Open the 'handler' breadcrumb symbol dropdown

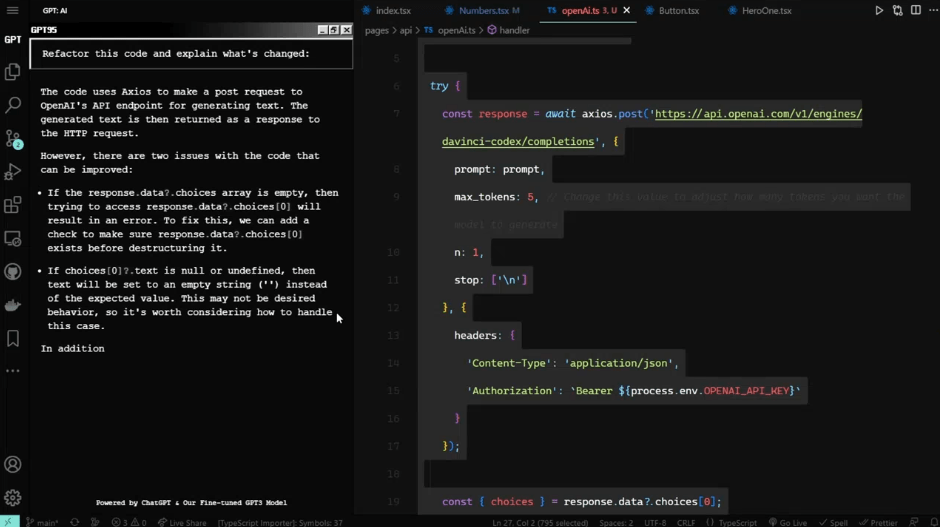click(514, 31)
